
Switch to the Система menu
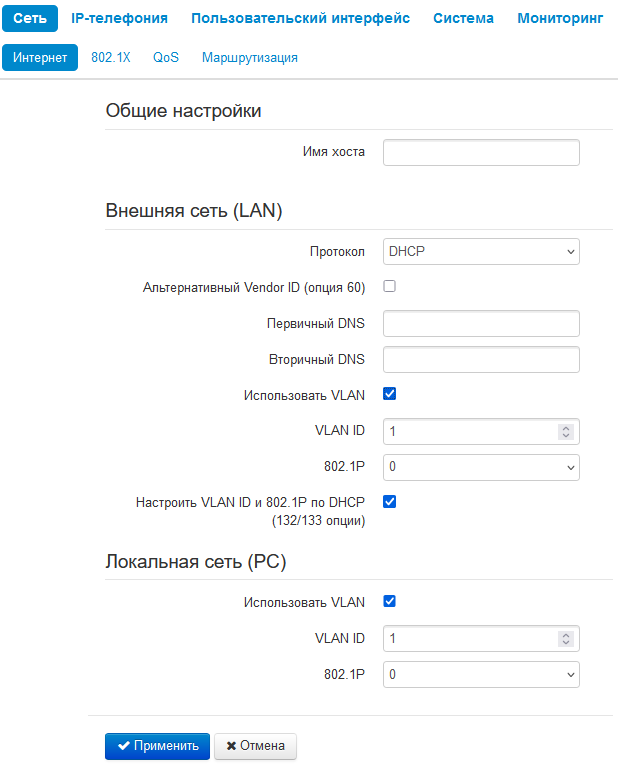463,18
